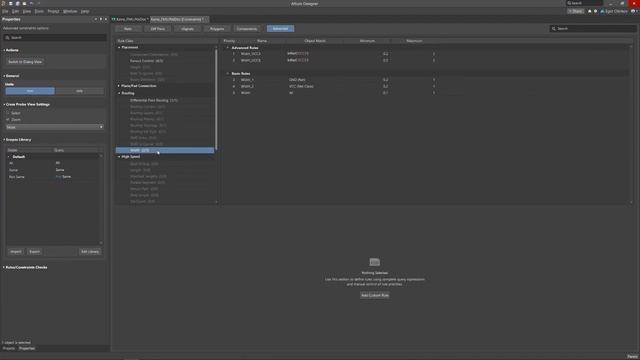Image resolution: width=640 pixels, height=360 pixels.
Task: Collapse the Placement rule class
Action: (x=119, y=47)
